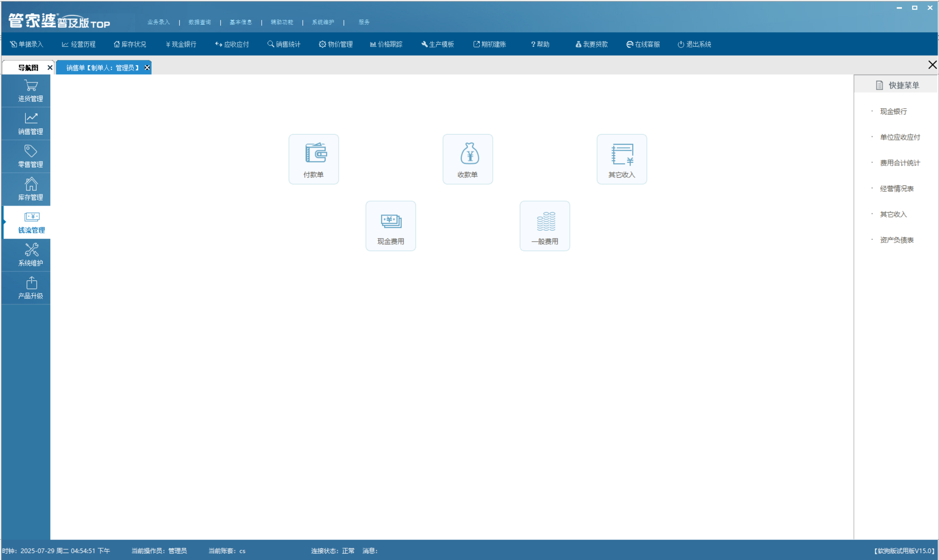The width and height of the screenshot is (939, 560).
Task: Click the 在线客服 toolbar button
Action: pyautogui.click(x=643, y=44)
